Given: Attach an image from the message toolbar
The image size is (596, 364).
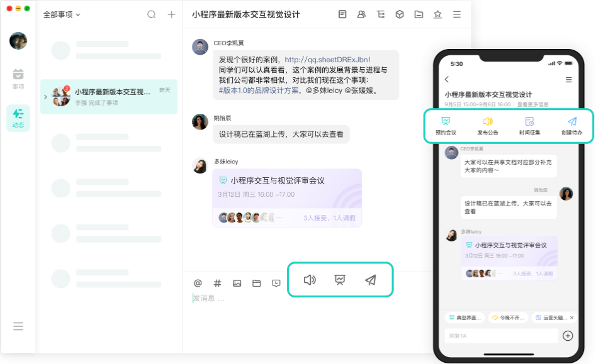Looking at the screenshot, I should click(237, 283).
